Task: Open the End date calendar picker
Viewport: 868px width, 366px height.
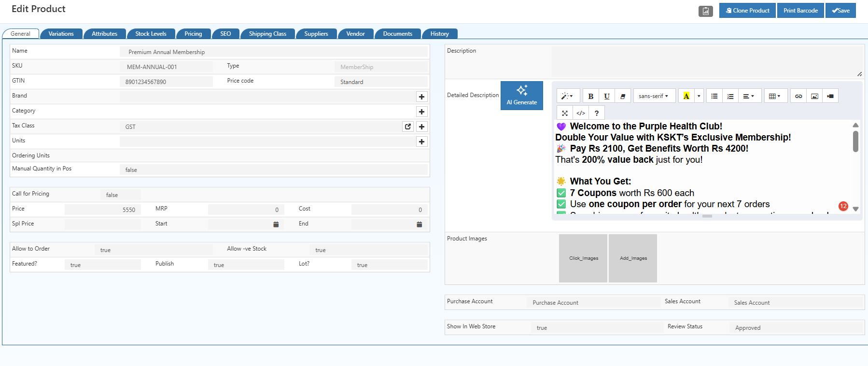Action: 420,224
